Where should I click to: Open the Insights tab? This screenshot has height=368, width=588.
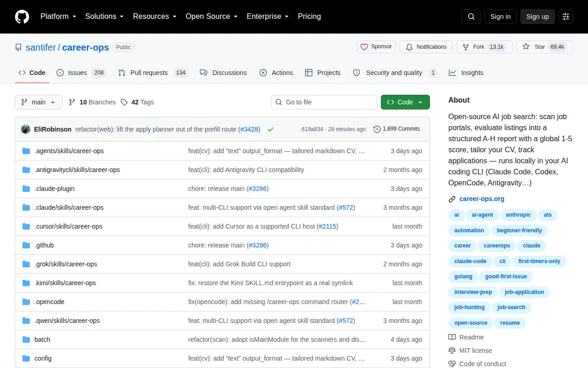tap(466, 73)
